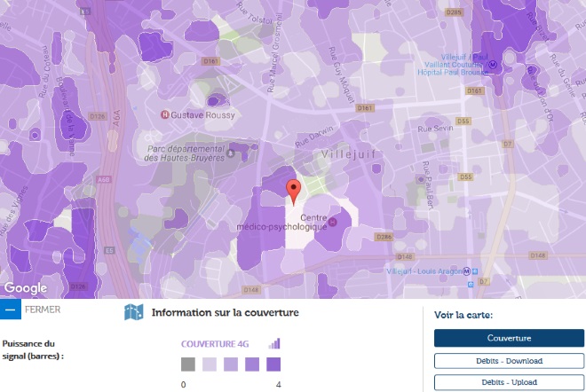Select the Couverture map button
The image size is (586, 392).
[x=509, y=338]
